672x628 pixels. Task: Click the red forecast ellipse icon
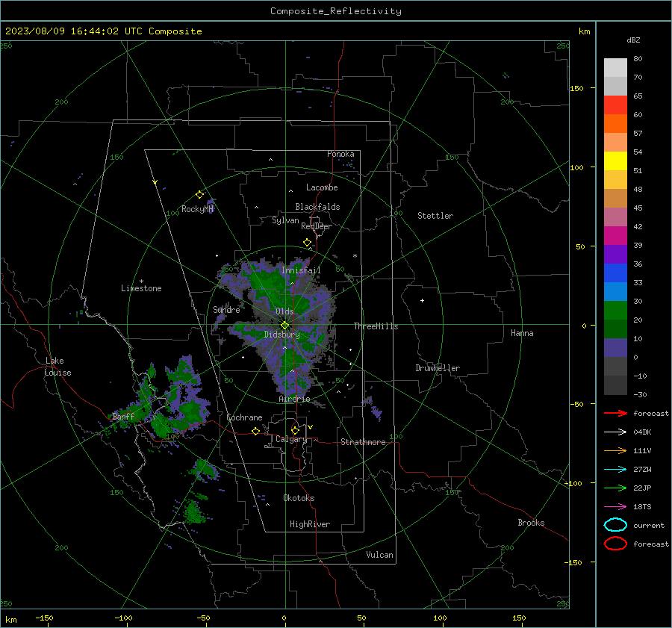(615, 544)
